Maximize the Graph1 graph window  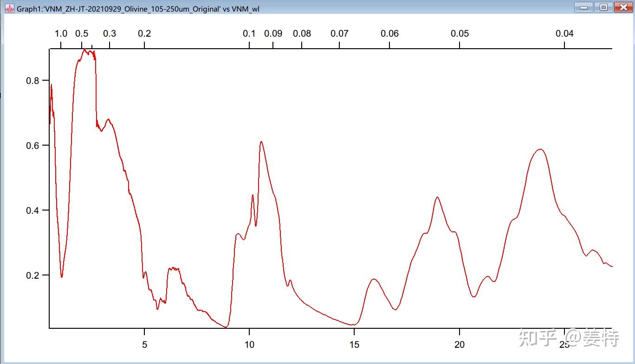click(x=603, y=7)
